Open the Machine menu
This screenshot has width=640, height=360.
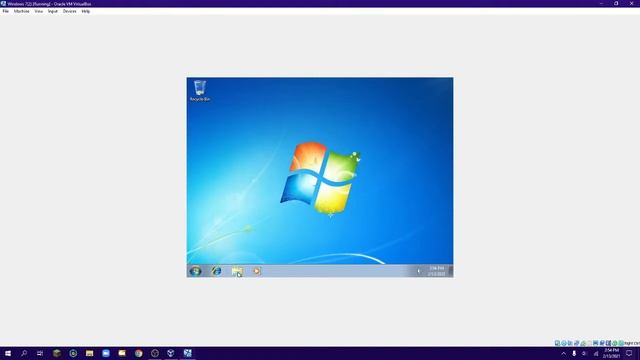pyautogui.click(x=22, y=11)
